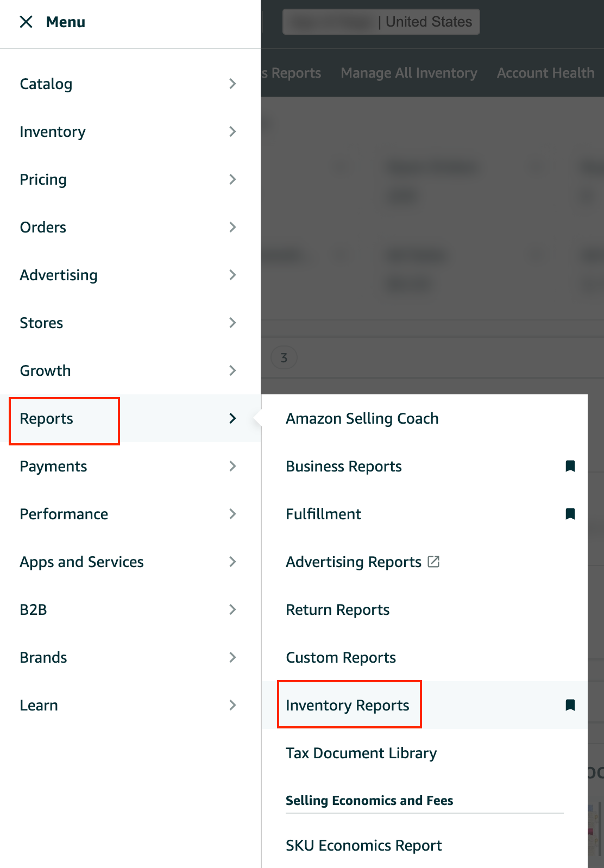
Task: Close the menu with the X icon
Action: pyautogui.click(x=26, y=22)
